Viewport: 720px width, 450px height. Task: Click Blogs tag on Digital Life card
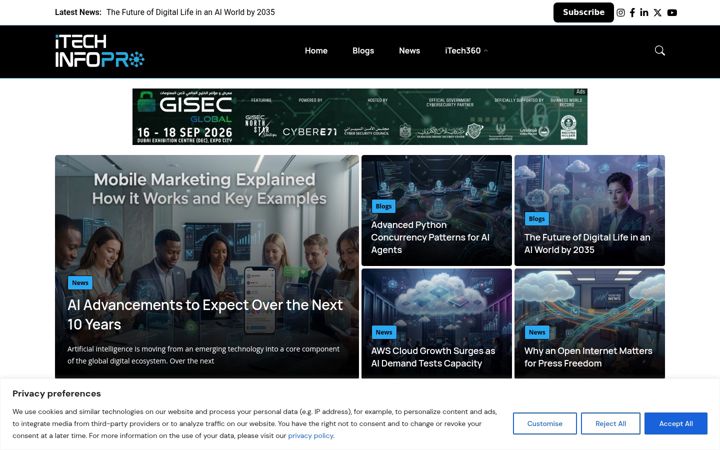[x=536, y=219]
